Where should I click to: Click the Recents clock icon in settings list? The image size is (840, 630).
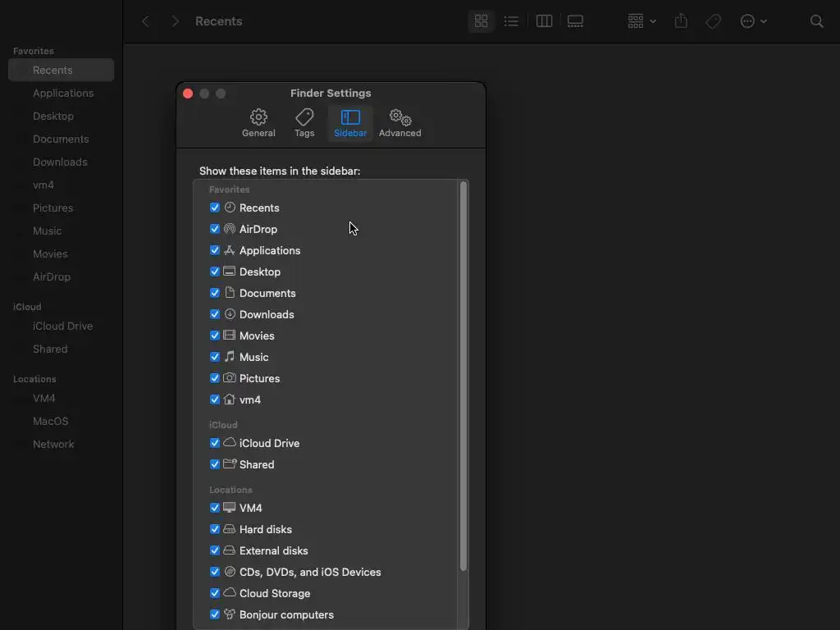pos(230,208)
